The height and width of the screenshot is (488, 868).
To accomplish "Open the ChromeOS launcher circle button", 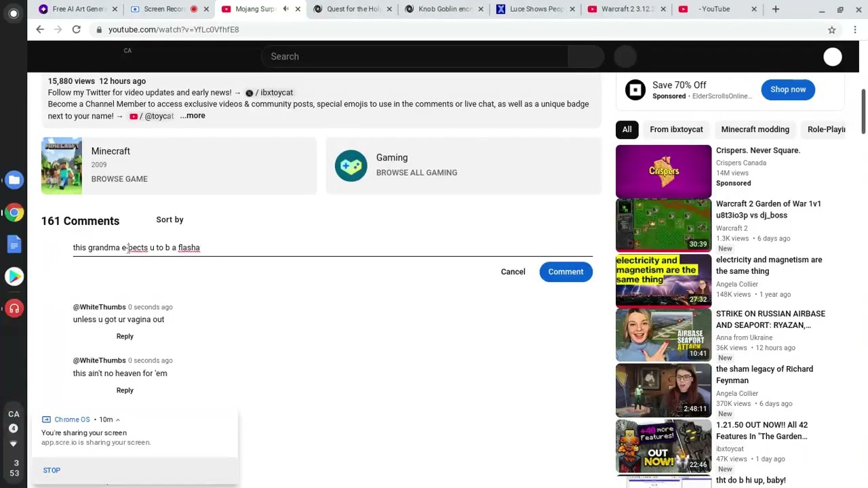I will (x=14, y=14).
